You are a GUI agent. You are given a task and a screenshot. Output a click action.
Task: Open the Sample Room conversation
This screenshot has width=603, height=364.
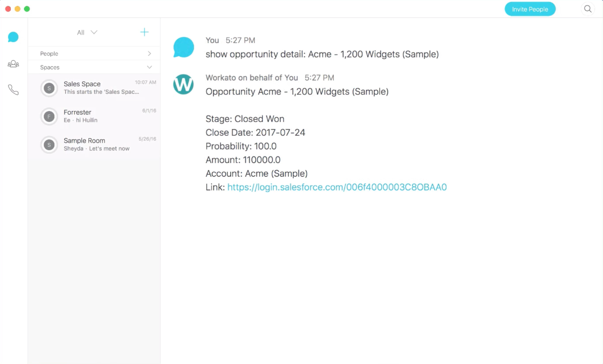pos(94,145)
